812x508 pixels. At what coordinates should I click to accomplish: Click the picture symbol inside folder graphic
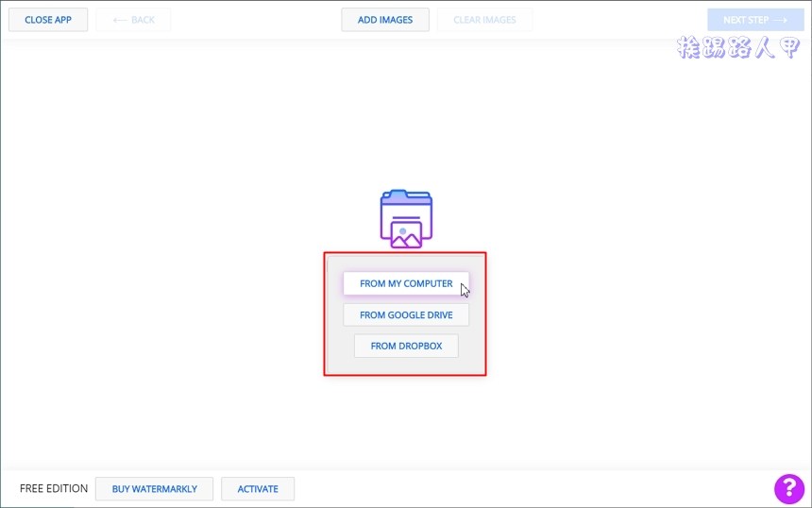(406, 235)
